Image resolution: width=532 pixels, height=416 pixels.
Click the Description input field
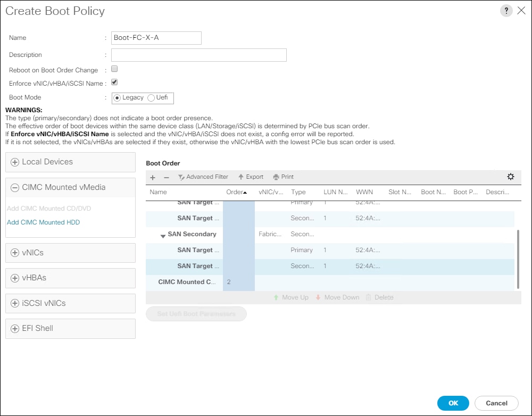pos(198,55)
